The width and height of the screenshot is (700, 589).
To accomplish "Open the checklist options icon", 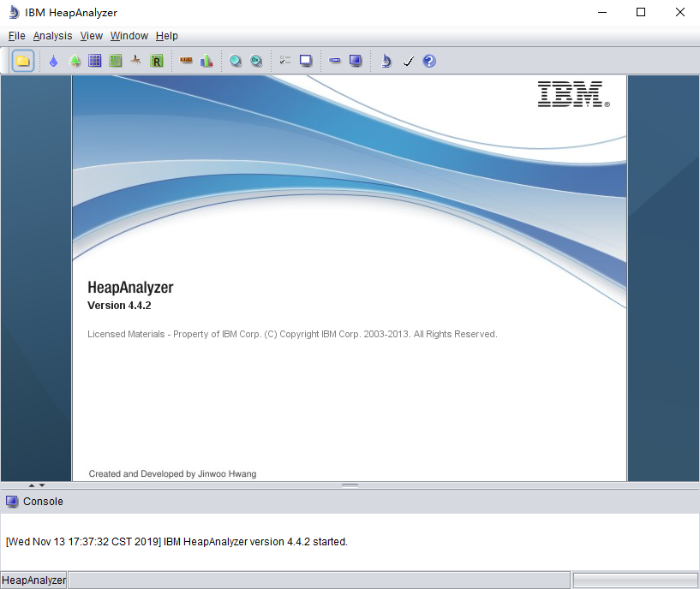I will 284,60.
